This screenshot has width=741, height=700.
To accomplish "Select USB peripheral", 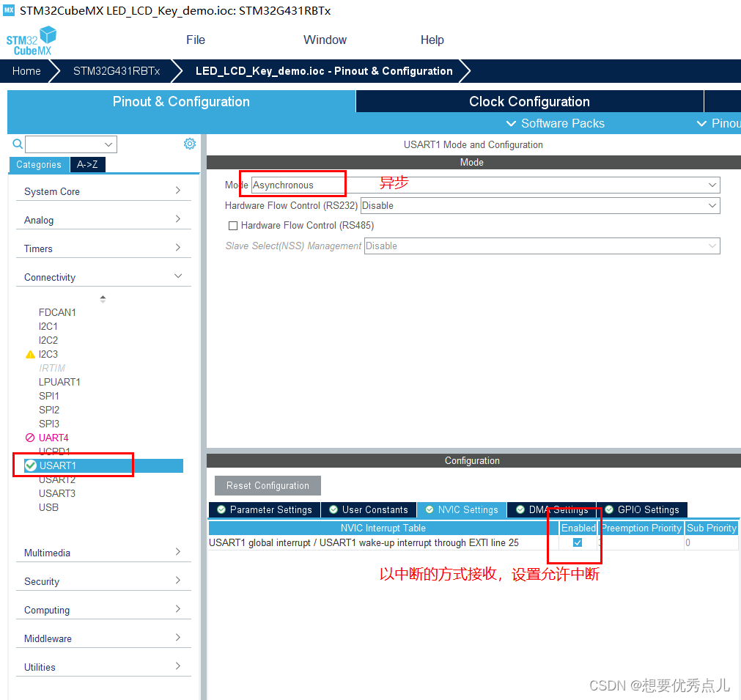I will tap(48, 508).
